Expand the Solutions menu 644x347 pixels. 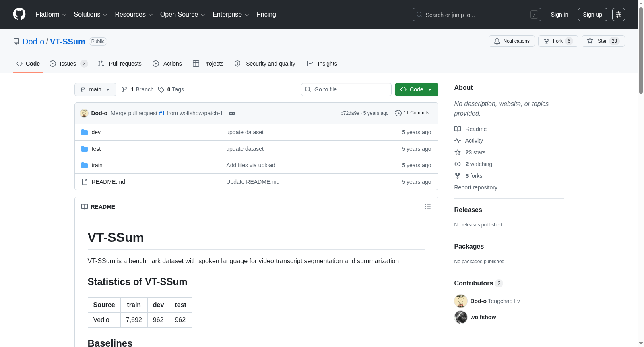click(x=91, y=15)
